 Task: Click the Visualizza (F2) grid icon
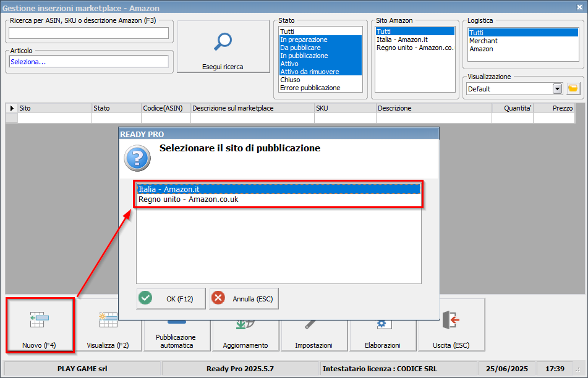point(108,320)
